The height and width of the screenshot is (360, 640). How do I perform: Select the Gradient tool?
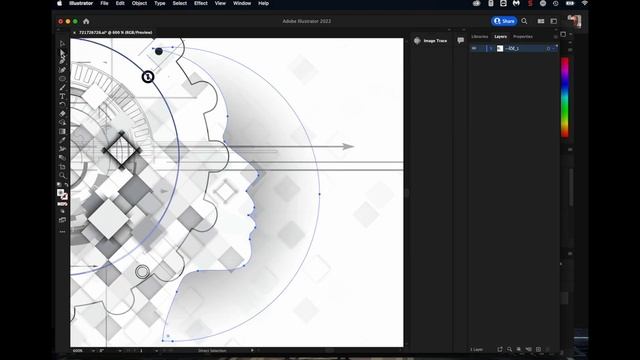(x=62, y=131)
